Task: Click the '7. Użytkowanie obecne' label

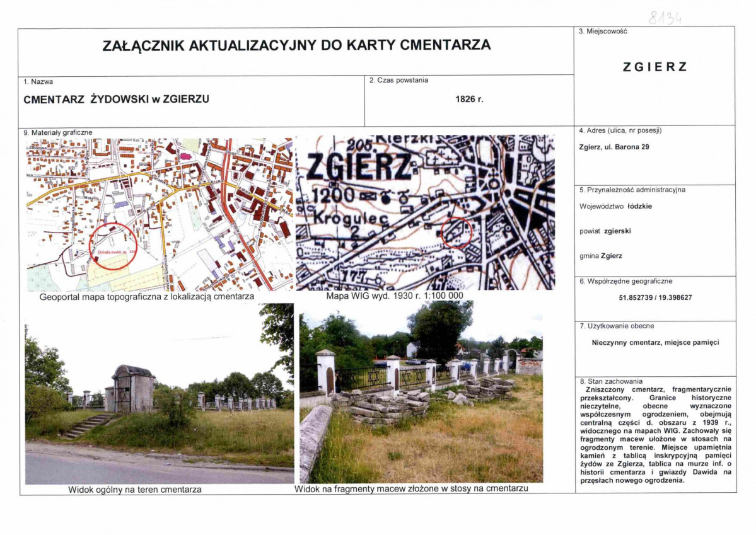Action: (617, 326)
